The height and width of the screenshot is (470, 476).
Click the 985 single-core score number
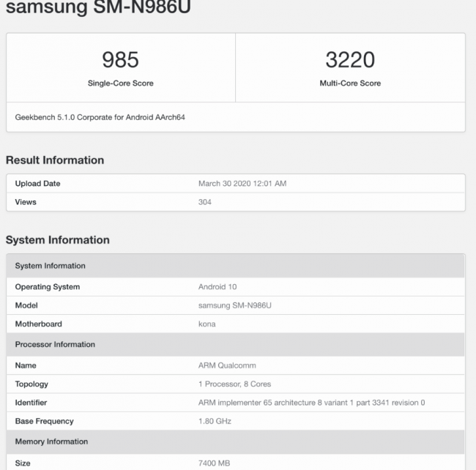point(121,59)
